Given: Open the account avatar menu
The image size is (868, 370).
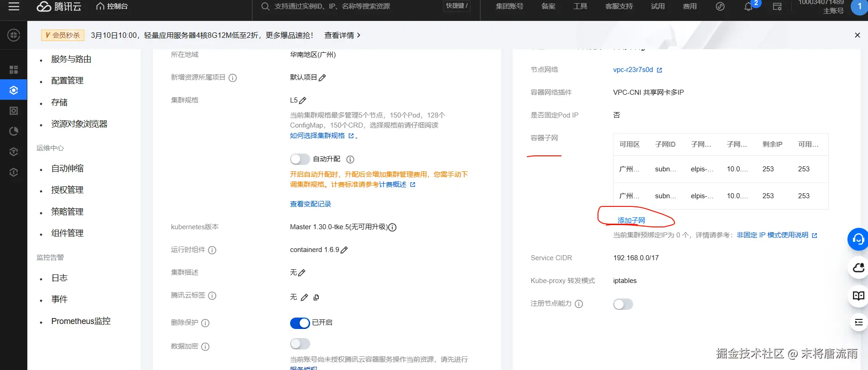Looking at the screenshot, I should pyautogui.click(x=859, y=7).
